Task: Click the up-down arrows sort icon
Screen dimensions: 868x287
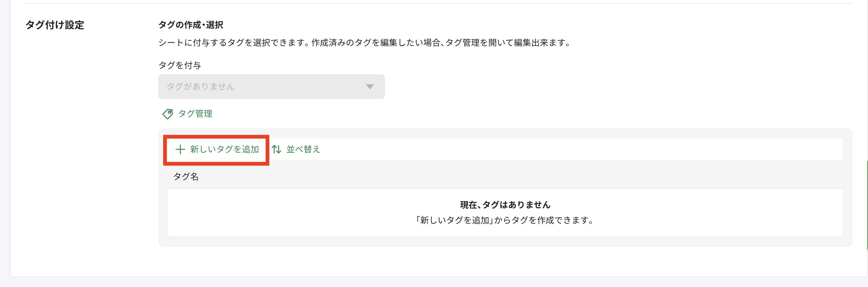Action: coord(277,149)
